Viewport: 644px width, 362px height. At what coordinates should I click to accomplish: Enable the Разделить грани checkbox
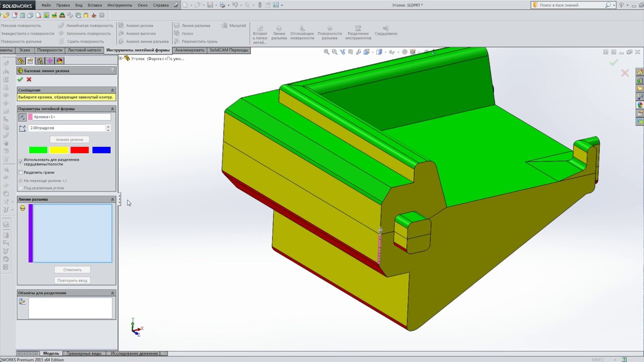point(21,172)
